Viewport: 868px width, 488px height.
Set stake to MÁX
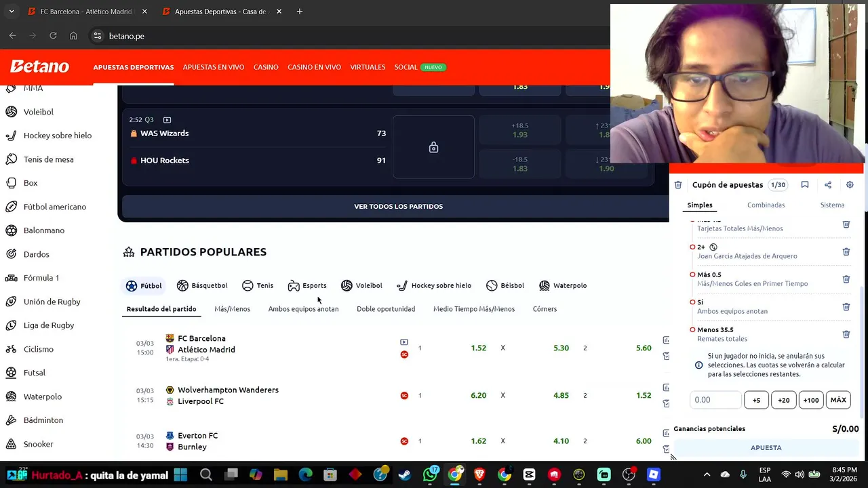pyautogui.click(x=838, y=400)
